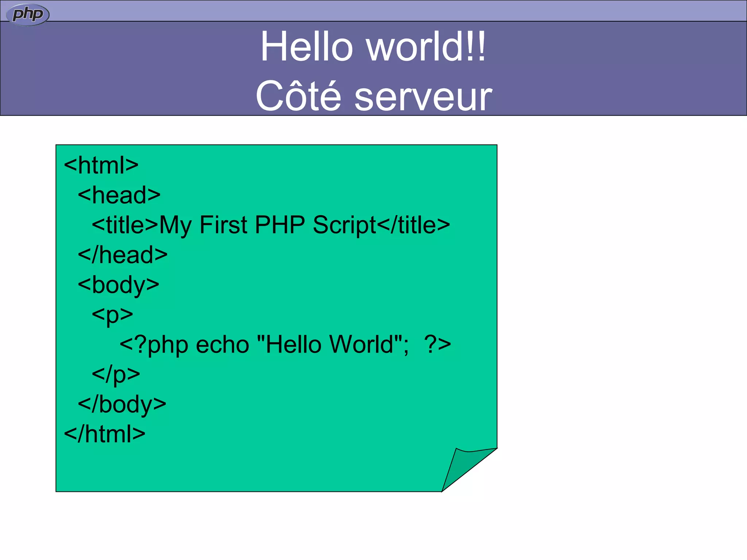
Task: Select the 'Hello world!!' title text
Action: click(x=373, y=46)
